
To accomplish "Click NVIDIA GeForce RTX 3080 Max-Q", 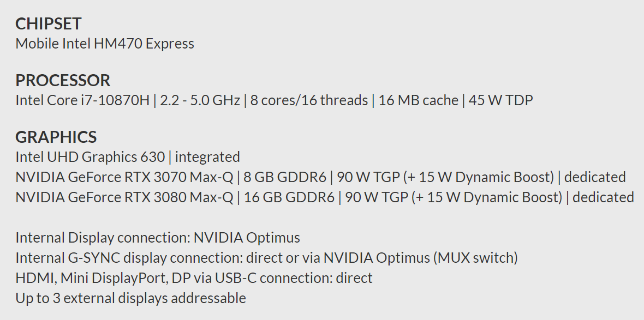I will (124, 197).
